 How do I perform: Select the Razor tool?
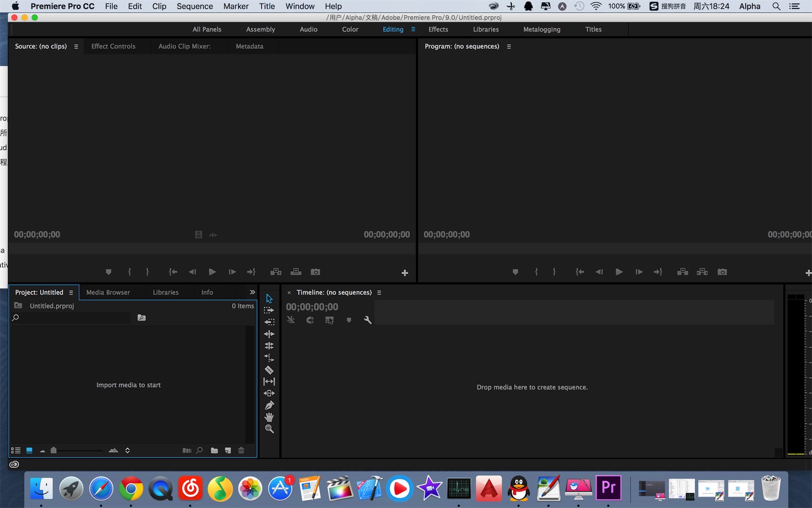tap(269, 370)
